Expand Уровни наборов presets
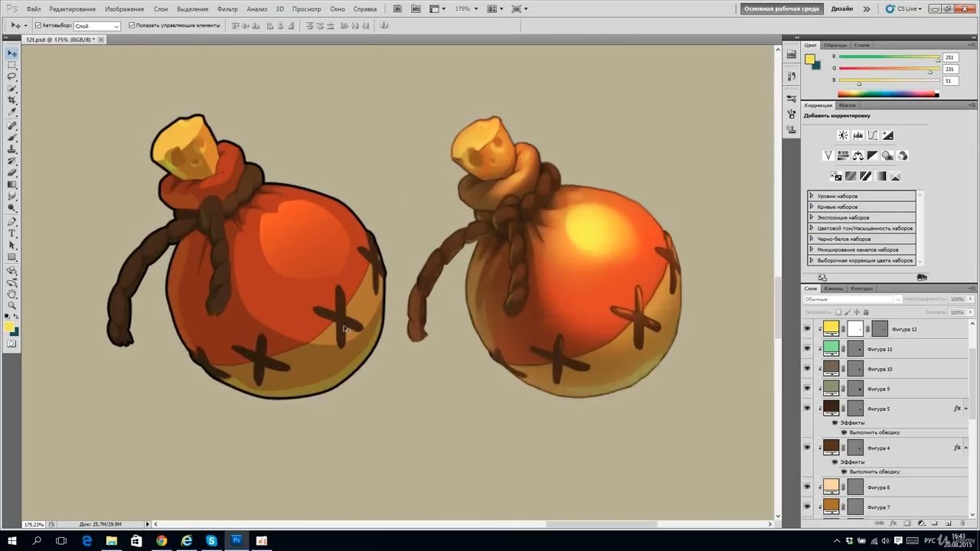 click(811, 196)
